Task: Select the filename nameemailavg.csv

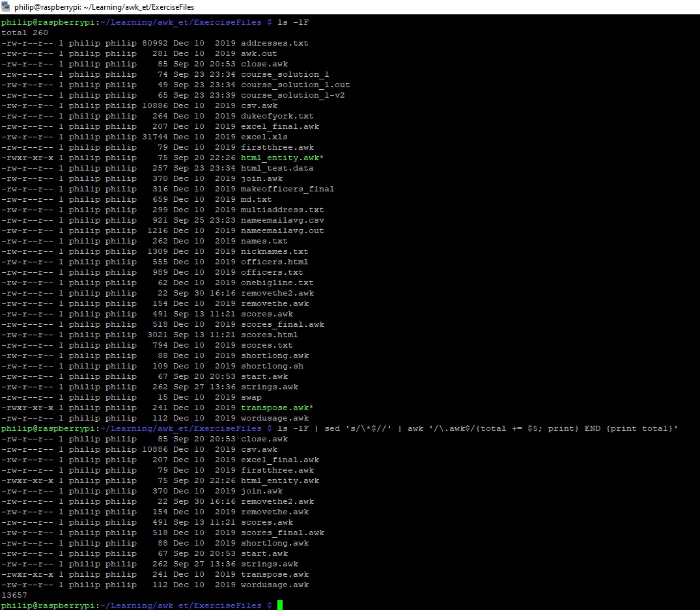Action: [283, 220]
